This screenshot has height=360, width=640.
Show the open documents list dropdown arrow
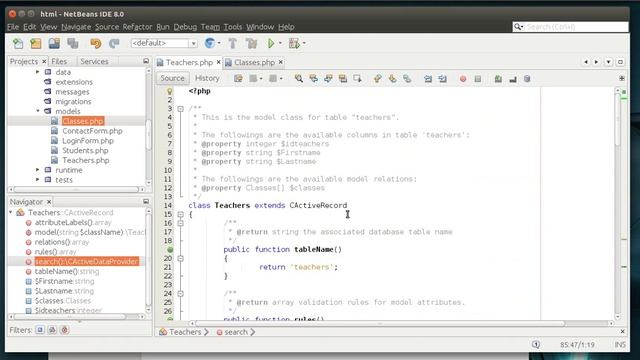click(608, 62)
